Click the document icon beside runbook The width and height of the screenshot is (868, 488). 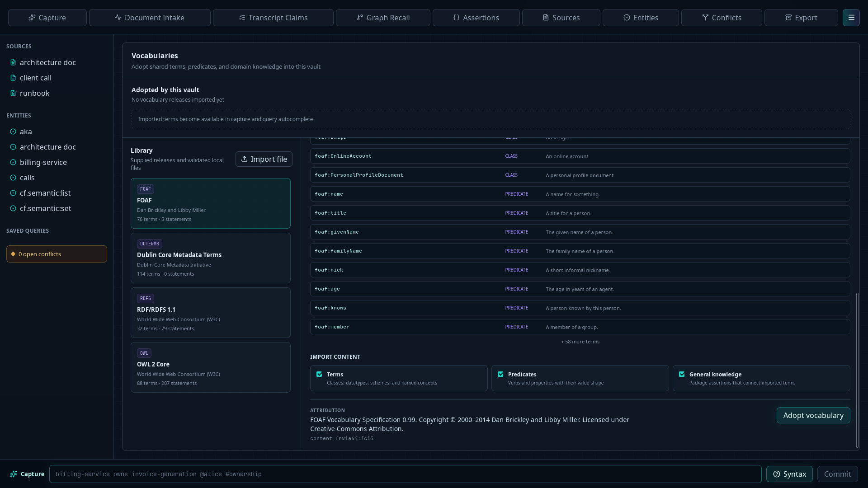(13, 93)
